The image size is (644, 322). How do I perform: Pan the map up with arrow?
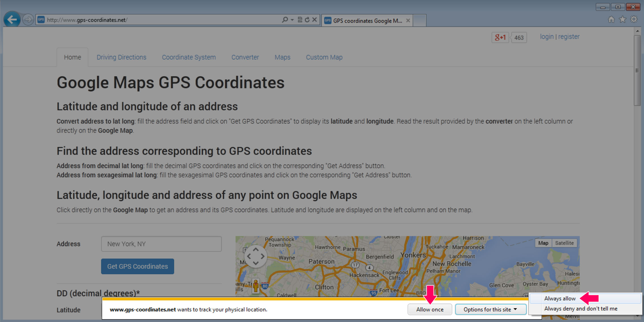256,250
